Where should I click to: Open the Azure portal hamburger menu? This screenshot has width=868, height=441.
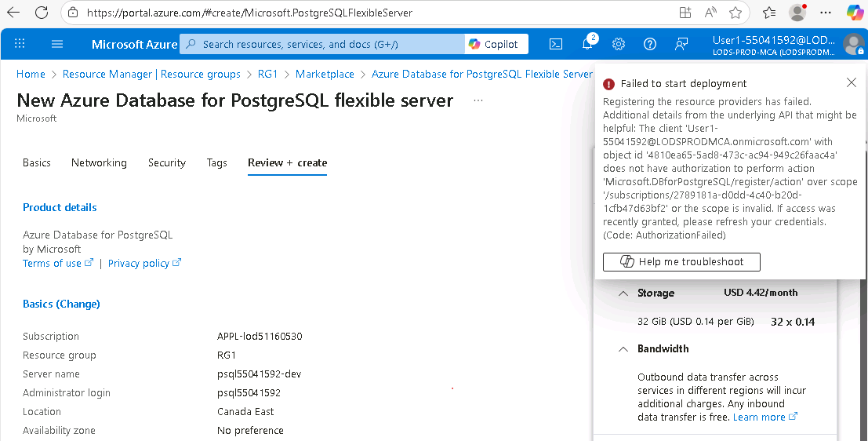point(57,44)
